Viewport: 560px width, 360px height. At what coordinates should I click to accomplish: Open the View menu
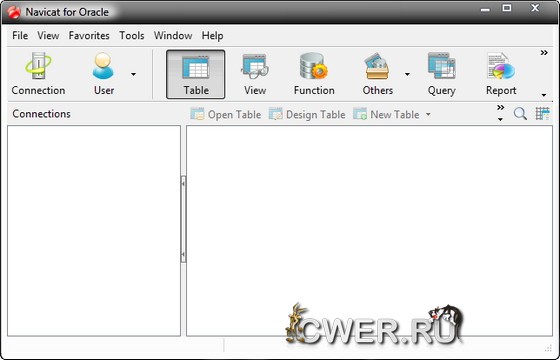point(48,36)
